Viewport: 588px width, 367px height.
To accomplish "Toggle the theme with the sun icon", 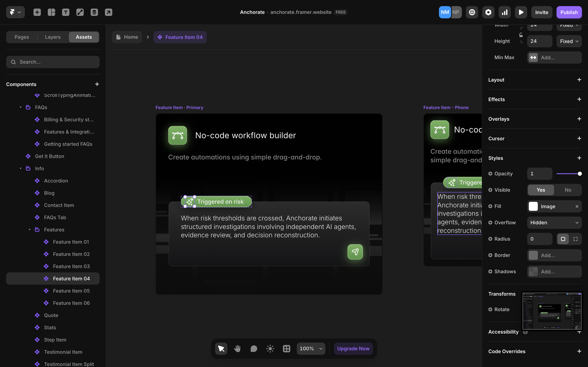I will tap(270, 348).
